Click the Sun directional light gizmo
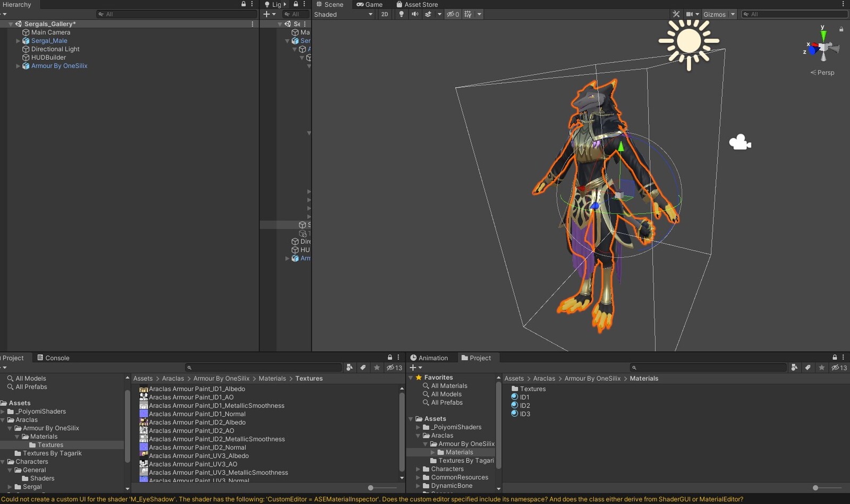The height and width of the screenshot is (504, 850). tap(689, 41)
